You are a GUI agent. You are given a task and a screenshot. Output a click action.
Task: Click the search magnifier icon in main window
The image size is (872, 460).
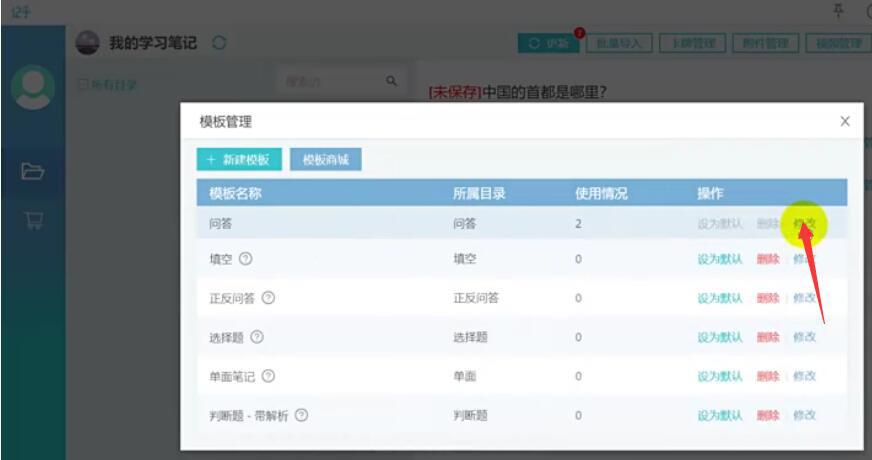[x=392, y=81]
